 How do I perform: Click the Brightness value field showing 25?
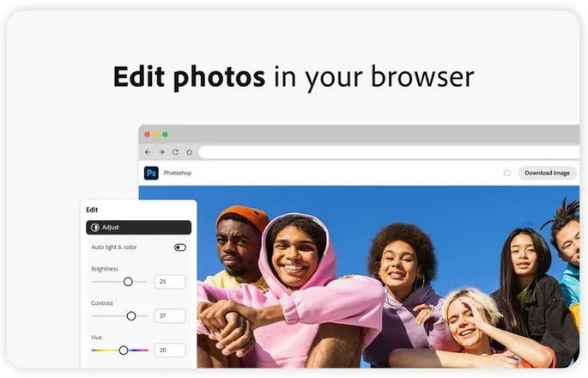(170, 282)
